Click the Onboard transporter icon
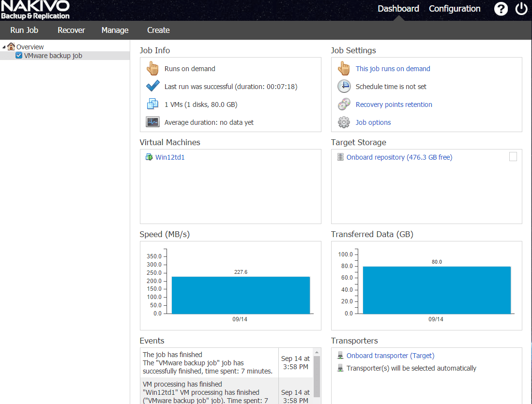The image size is (532, 404). tap(340, 356)
